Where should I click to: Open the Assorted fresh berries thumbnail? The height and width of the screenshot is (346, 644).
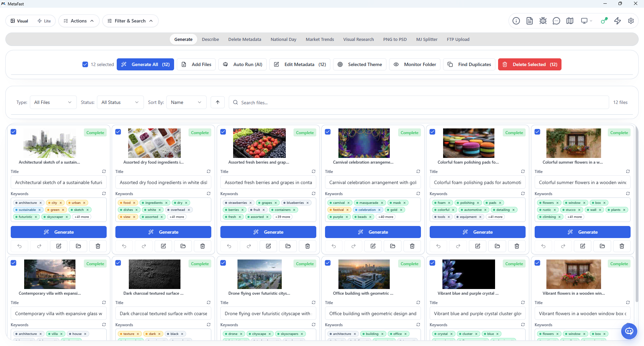pos(260,143)
